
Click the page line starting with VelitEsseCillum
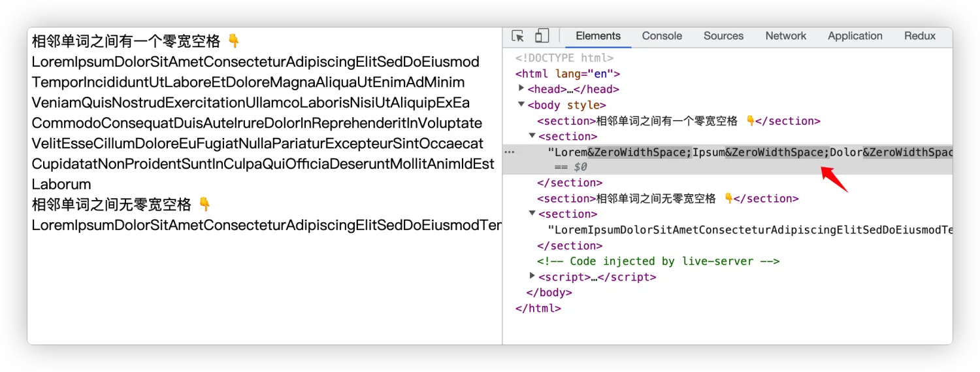point(257,144)
